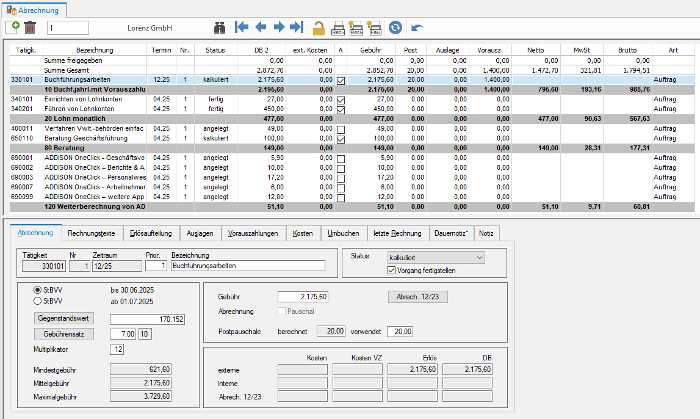The width and height of the screenshot is (700, 419).
Task: Click the new record icon with green plus
Action: click(12, 27)
